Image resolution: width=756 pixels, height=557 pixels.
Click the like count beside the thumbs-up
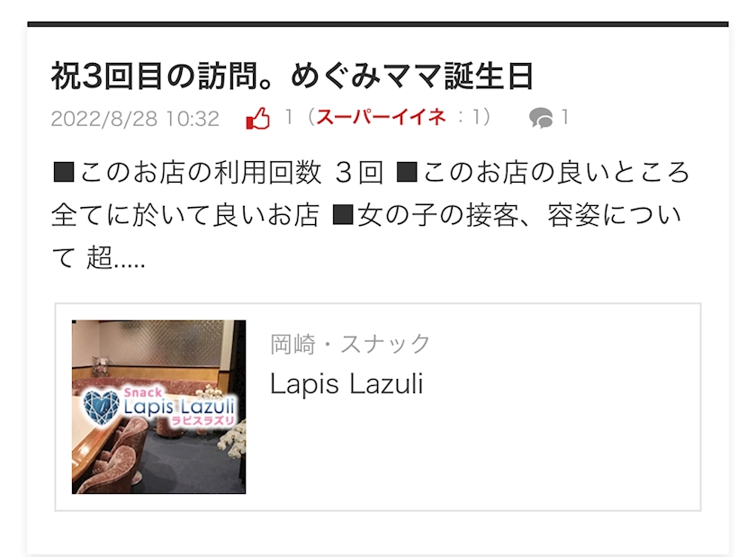[288, 117]
